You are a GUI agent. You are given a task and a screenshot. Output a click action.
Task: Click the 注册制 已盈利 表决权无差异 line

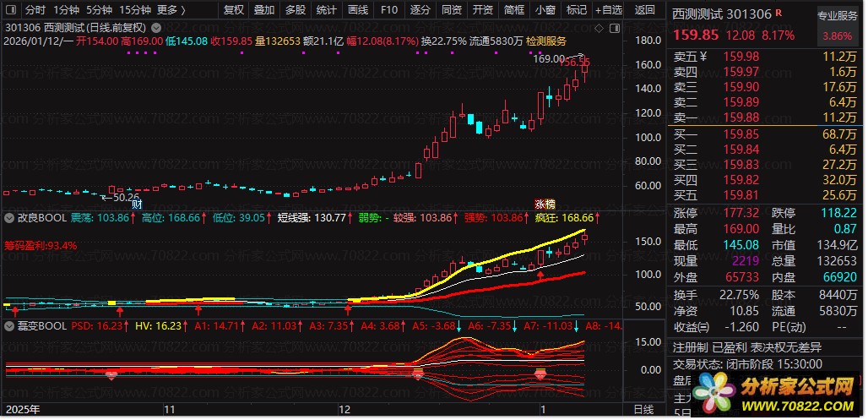pos(746,348)
